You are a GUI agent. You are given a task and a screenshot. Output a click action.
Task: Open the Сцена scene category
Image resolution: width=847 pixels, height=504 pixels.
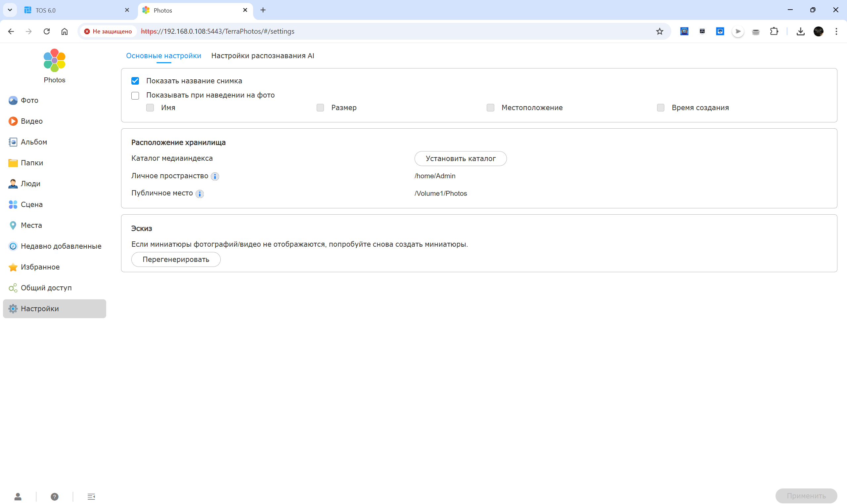coord(31,204)
